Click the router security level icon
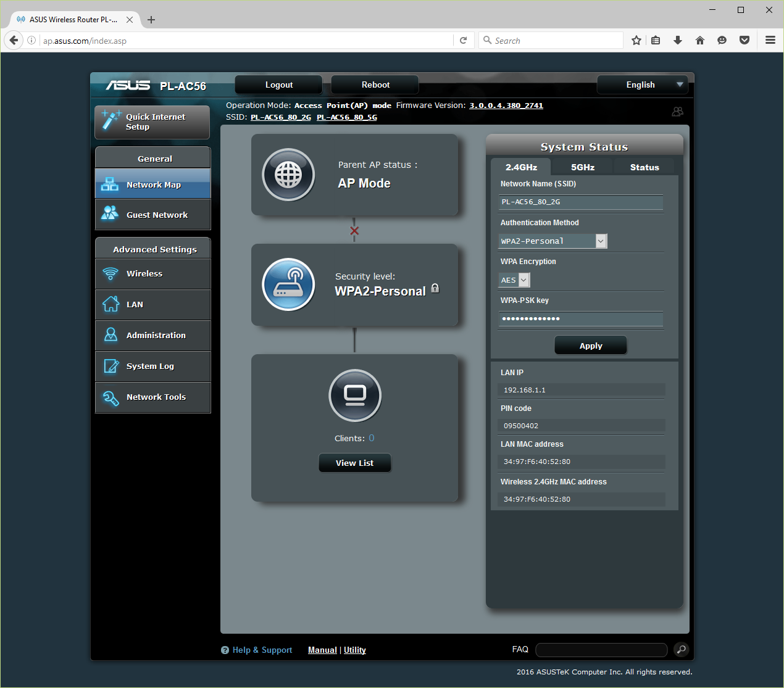784x688 pixels. pos(288,284)
